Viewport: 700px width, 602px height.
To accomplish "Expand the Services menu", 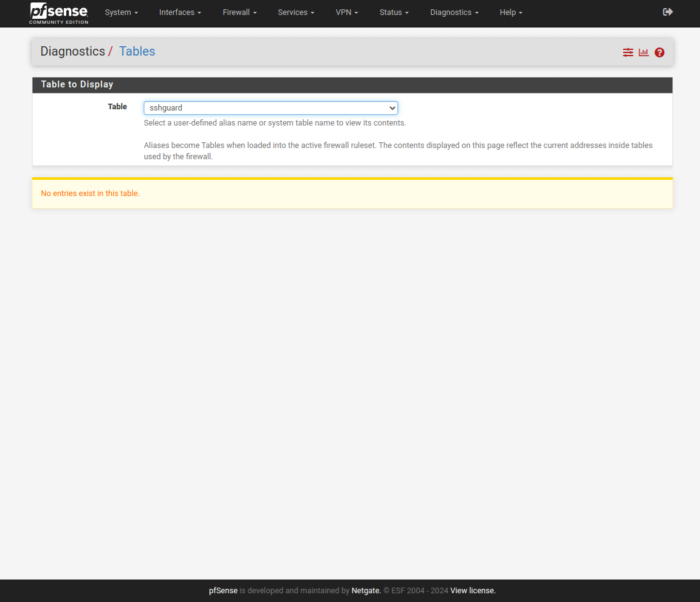I will tap(296, 12).
